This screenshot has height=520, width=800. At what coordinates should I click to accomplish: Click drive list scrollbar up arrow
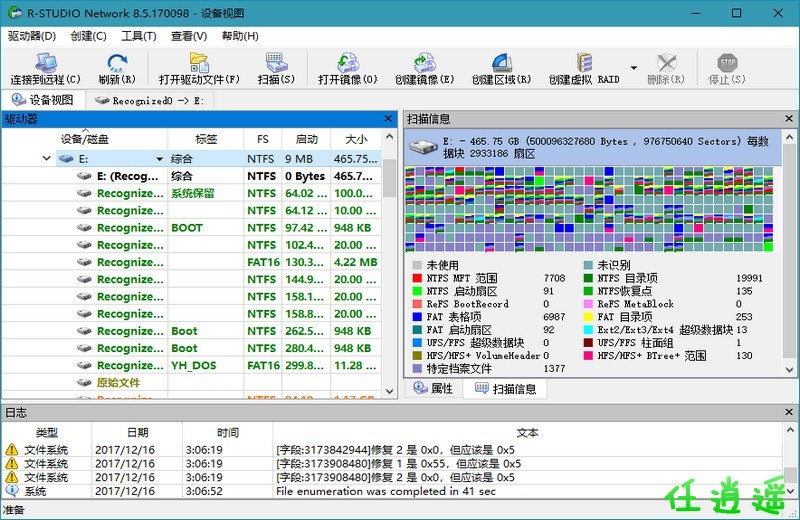389,136
